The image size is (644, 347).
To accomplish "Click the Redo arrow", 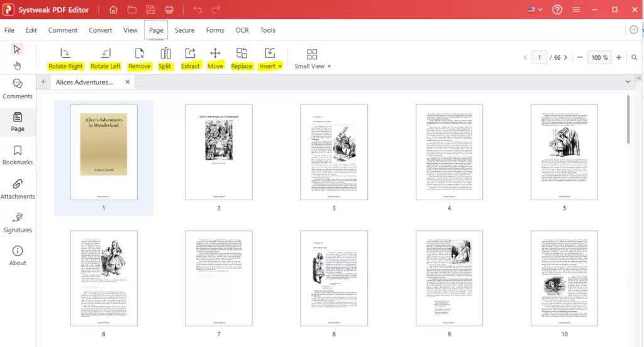I will coord(216,9).
